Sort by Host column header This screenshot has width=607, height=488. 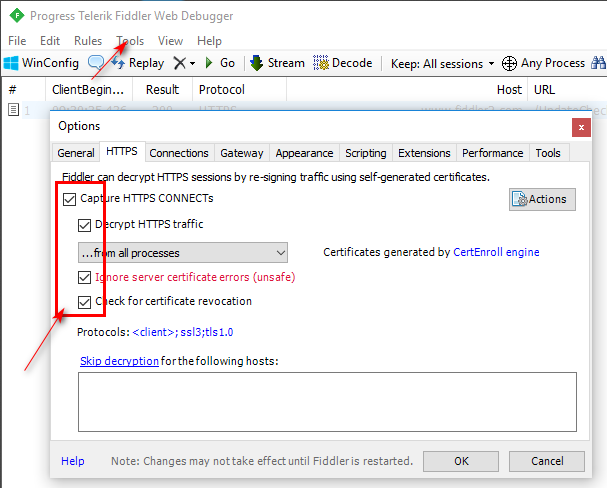(x=407, y=90)
